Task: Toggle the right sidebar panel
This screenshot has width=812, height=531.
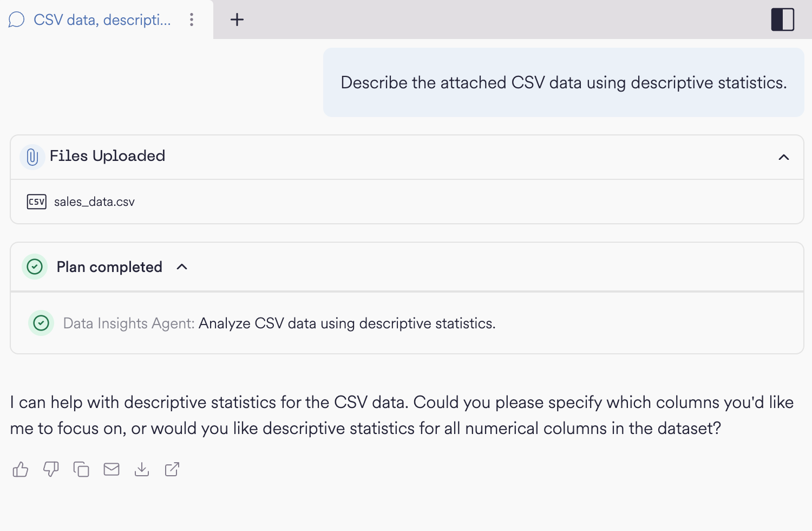Action: [782, 19]
